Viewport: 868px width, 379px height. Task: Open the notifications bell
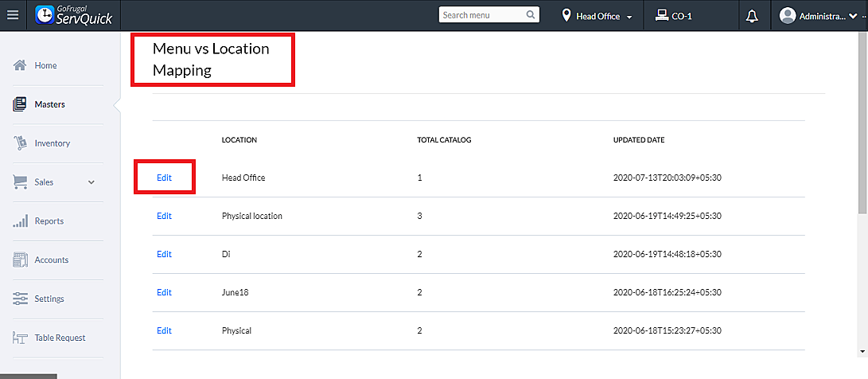click(x=752, y=15)
